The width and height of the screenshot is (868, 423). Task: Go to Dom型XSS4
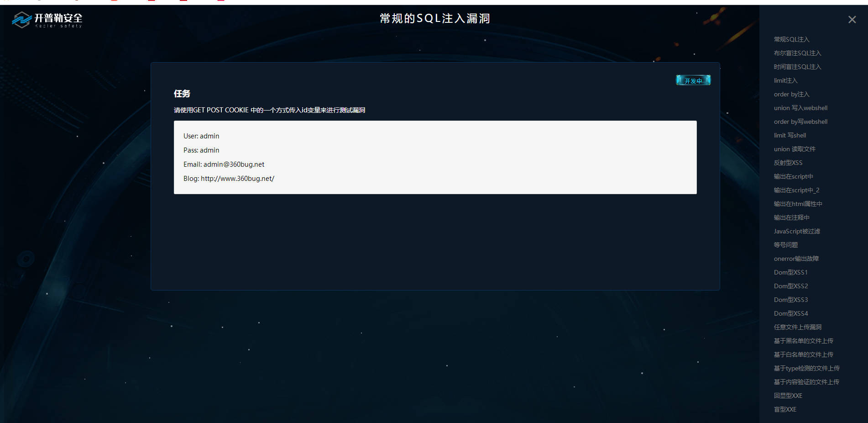coord(791,313)
